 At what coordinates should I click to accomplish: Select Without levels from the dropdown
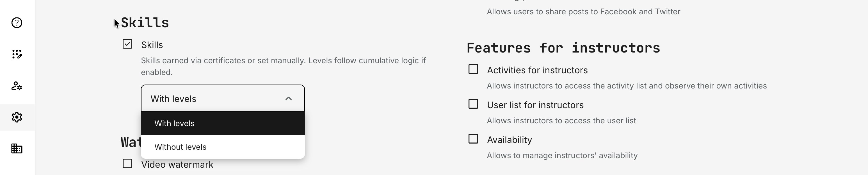[181, 147]
